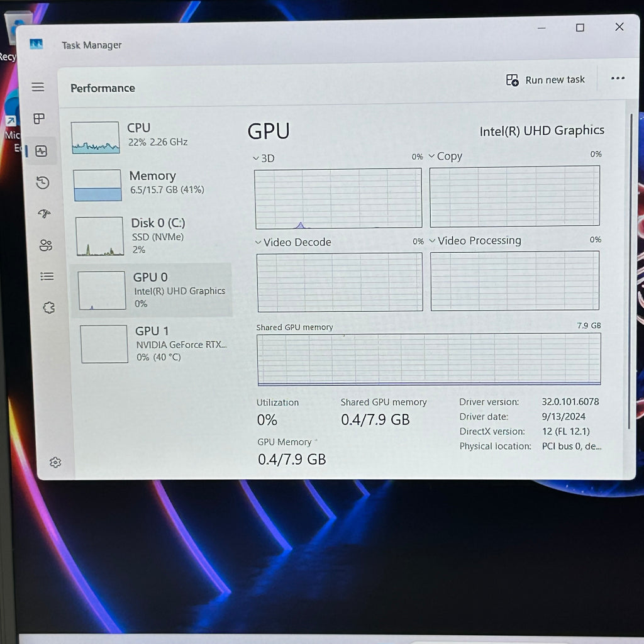The width and height of the screenshot is (644, 644).
Task: Click the DirectX version 12 (FL 12.1) value
Action: [565, 431]
